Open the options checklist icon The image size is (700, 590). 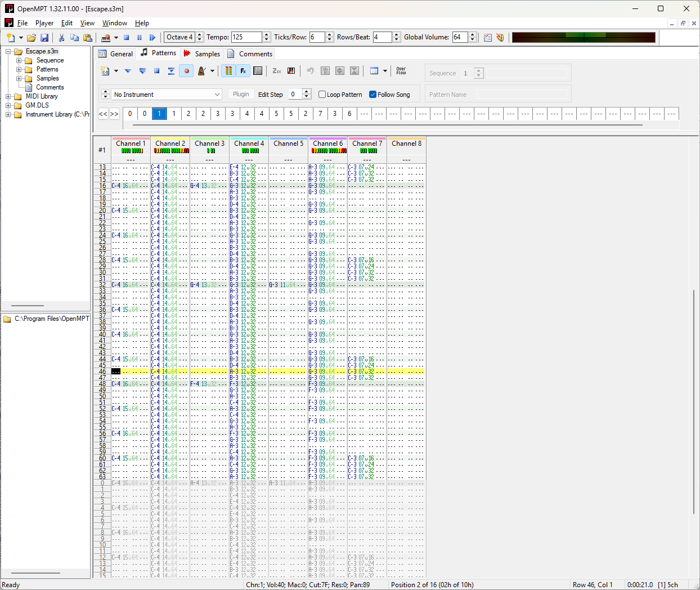tap(488, 38)
